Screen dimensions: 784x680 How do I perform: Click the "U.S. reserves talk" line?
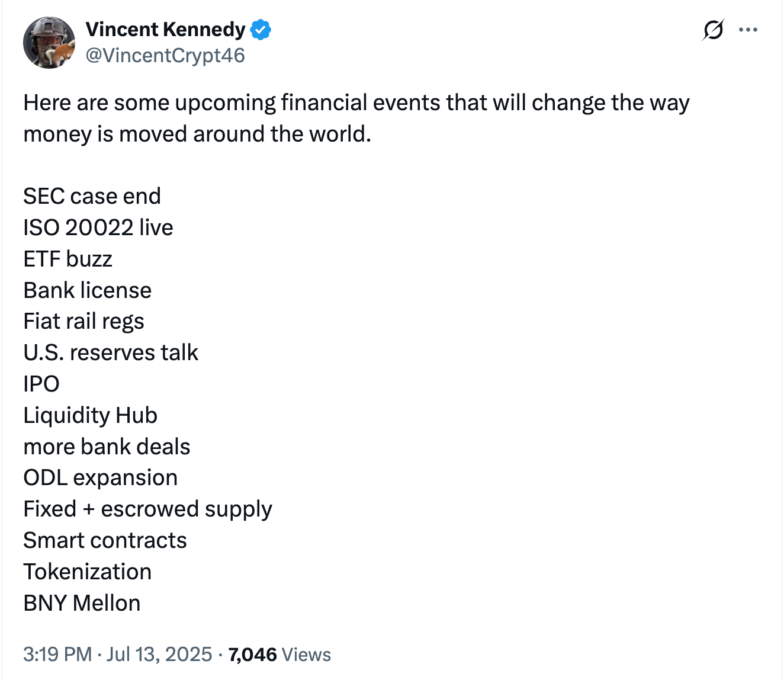click(111, 352)
